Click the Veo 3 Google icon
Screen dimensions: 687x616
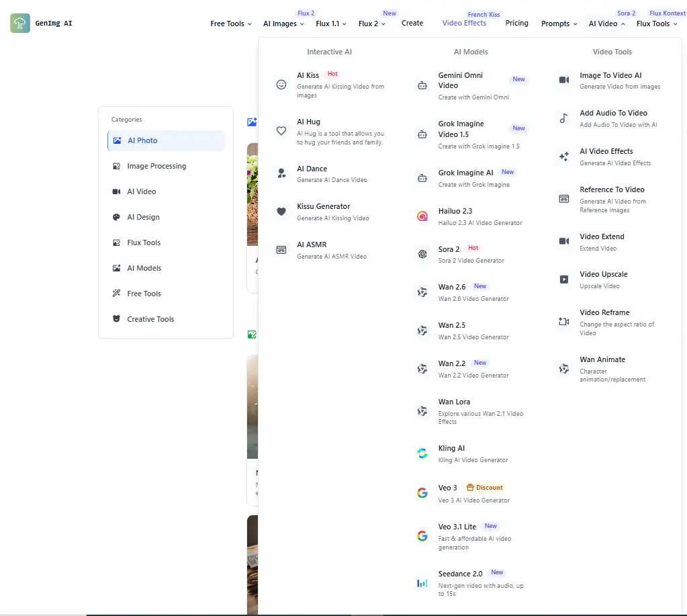[x=422, y=493]
